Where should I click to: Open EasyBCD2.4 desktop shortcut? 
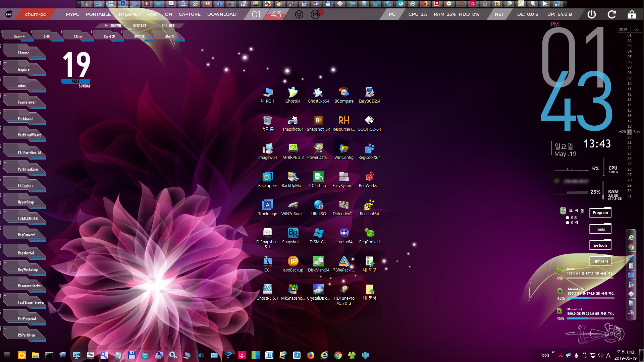pyautogui.click(x=369, y=95)
